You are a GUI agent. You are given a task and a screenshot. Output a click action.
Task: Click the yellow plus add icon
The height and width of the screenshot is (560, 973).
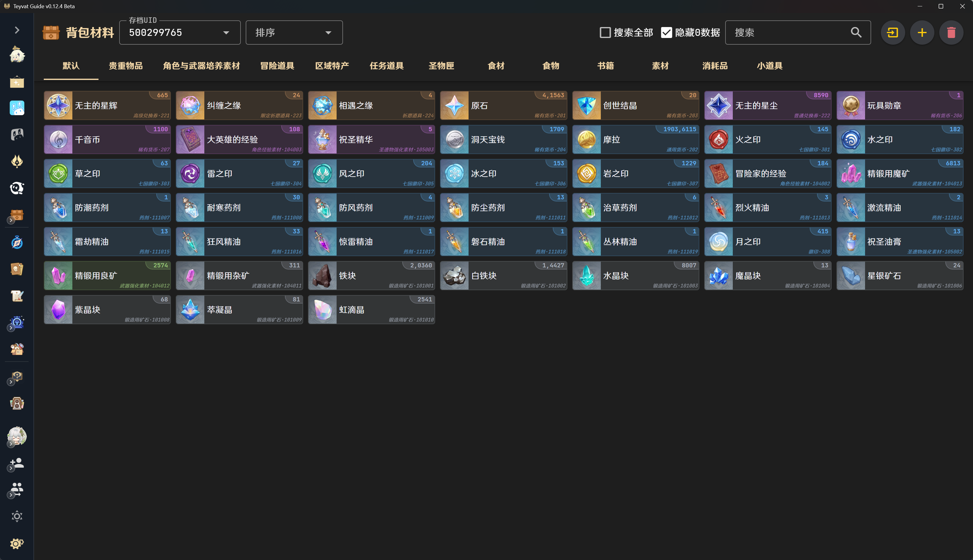click(922, 33)
